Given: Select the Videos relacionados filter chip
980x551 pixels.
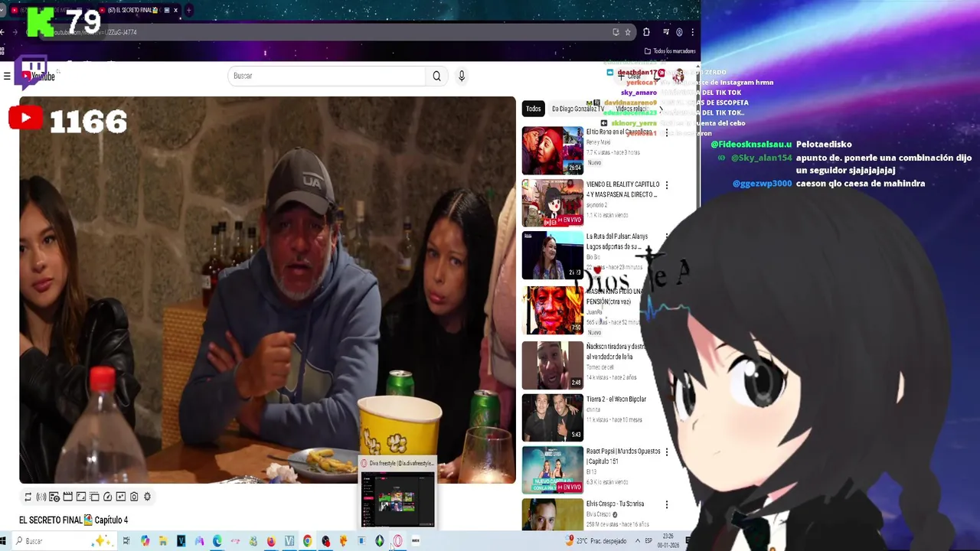Looking at the screenshot, I should pyautogui.click(x=632, y=109).
